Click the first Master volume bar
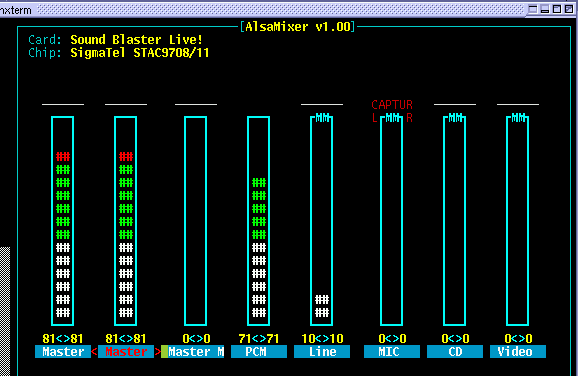Screen dimensions: 578x376 tap(63, 221)
